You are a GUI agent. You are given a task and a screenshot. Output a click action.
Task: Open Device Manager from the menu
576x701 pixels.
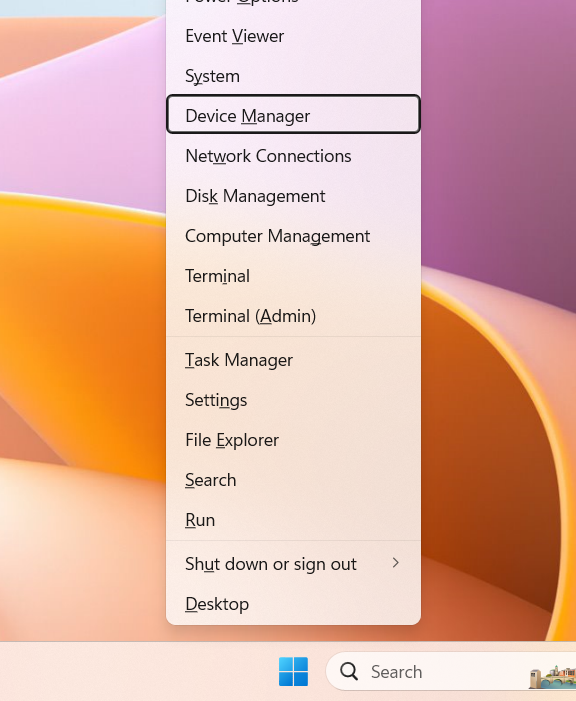point(293,114)
